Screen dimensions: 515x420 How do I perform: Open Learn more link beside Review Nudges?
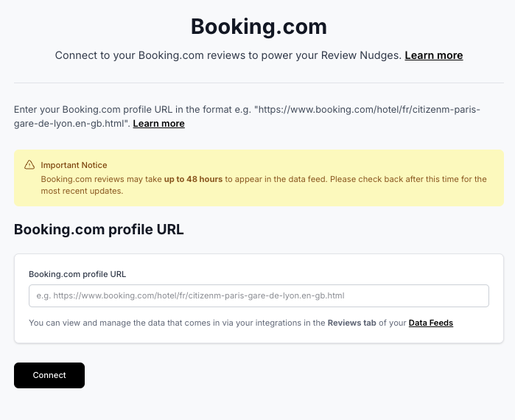pos(433,55)
